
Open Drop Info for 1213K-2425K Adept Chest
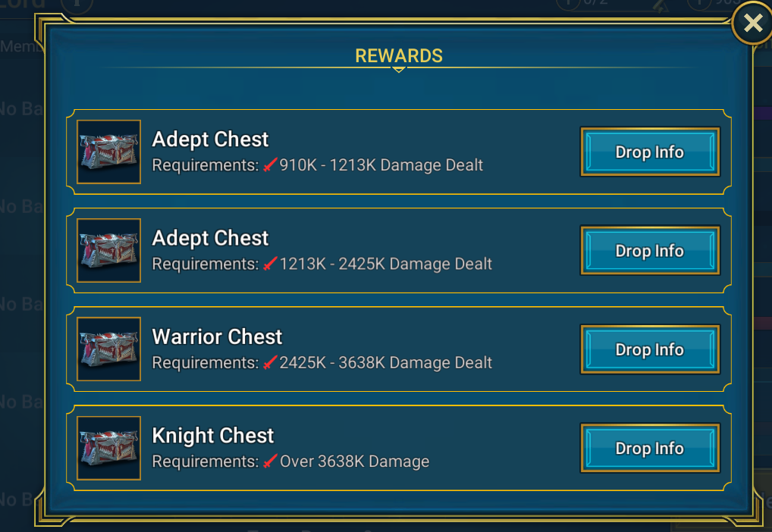pos(650,251)
